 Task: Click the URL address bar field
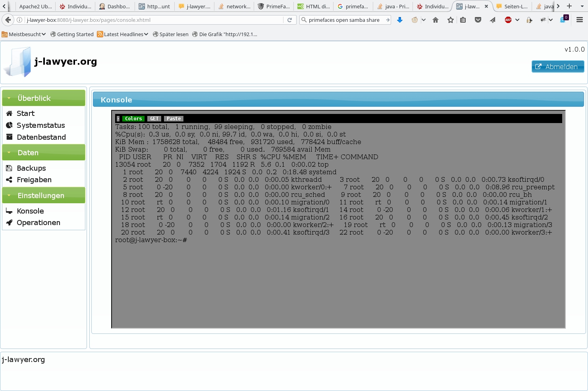[x=154, y=20]
